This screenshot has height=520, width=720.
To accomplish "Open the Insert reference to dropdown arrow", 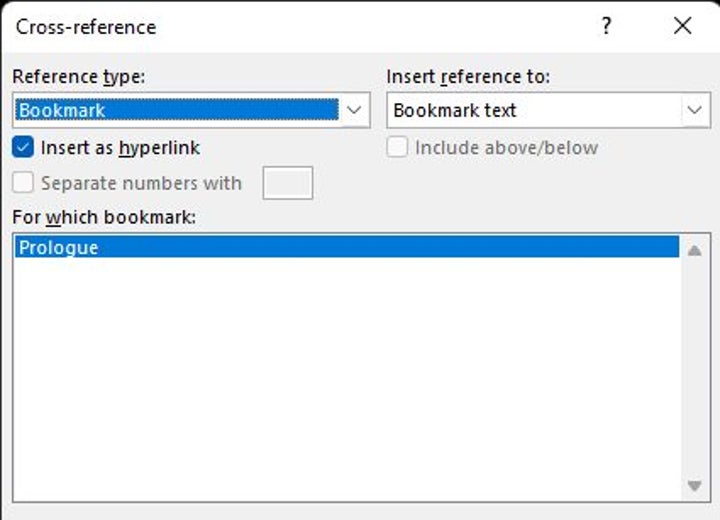I will pos(694,110).
